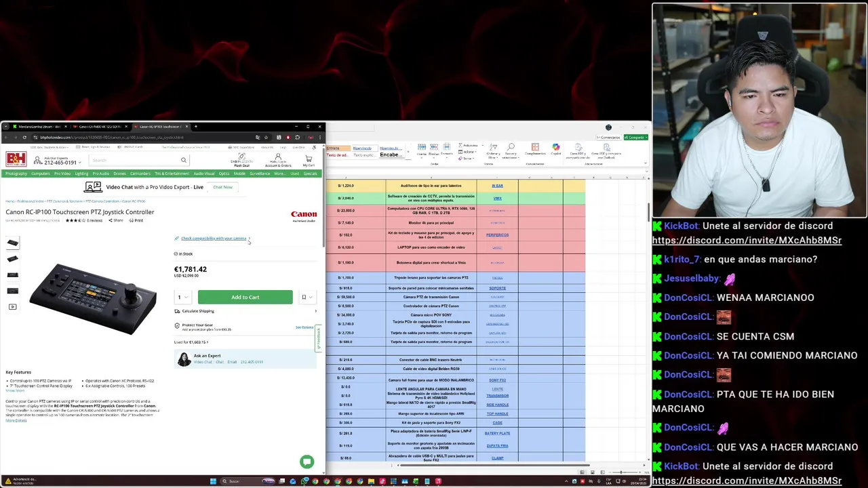868x488 pixels.
Task: Expand the Calculate Shipping row chevron
Action: pyautogui.click(x=315, y=311)
